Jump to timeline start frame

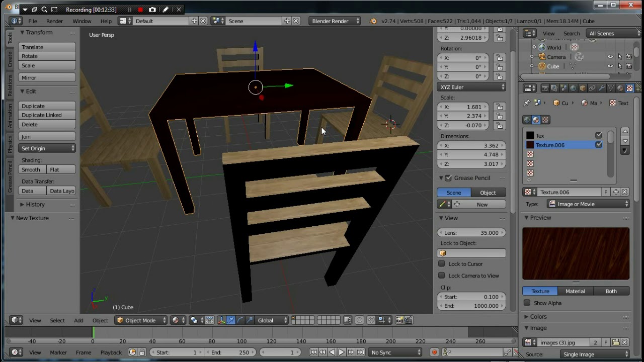[313, 352]
